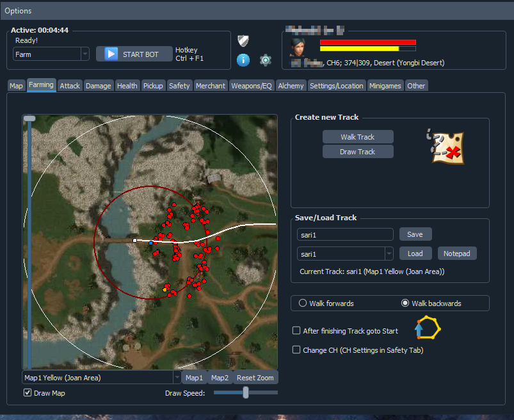Click the character portrait avatar
The height and width of the screenshot is (420, 514).
(298, 48)
